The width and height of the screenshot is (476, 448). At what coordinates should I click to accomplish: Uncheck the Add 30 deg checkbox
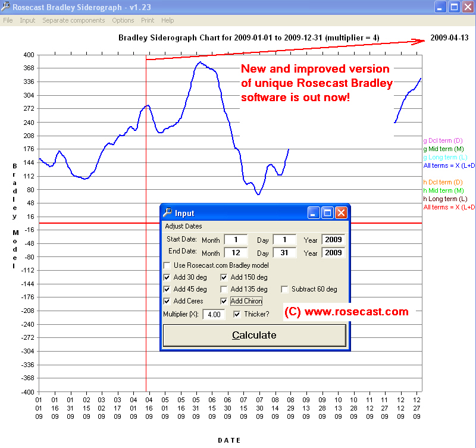[167, 277]
